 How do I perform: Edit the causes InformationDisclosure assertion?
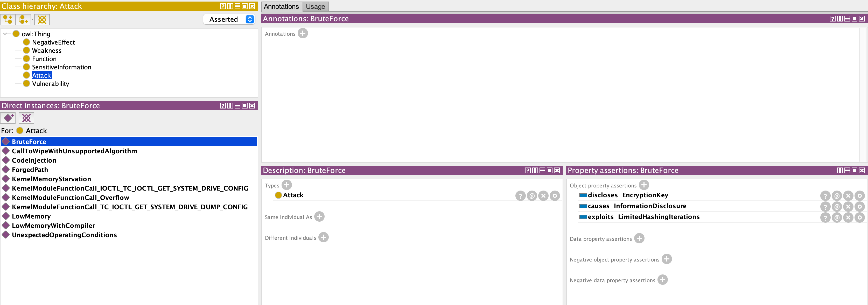click(859, 206)
